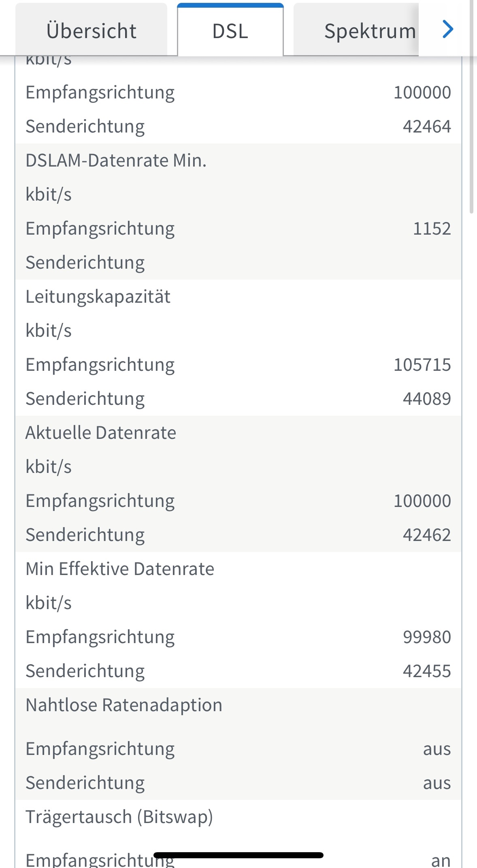Tap the 42455 Senderichtung value

[x=427, y=671]
